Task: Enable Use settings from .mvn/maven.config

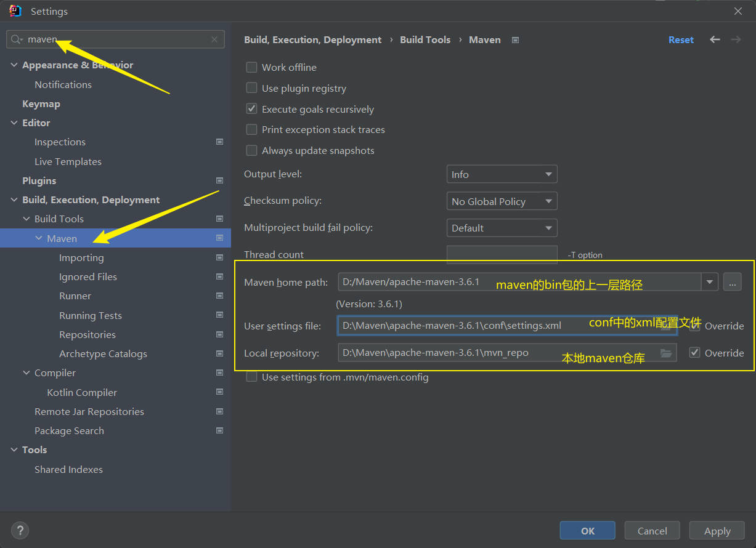Action: pos(251,377)
